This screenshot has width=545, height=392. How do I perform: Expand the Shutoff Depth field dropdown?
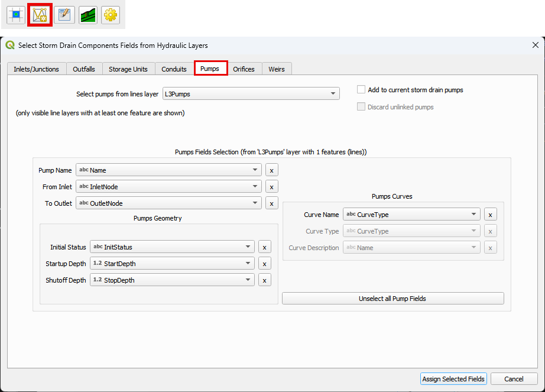(x=172, y=280)
